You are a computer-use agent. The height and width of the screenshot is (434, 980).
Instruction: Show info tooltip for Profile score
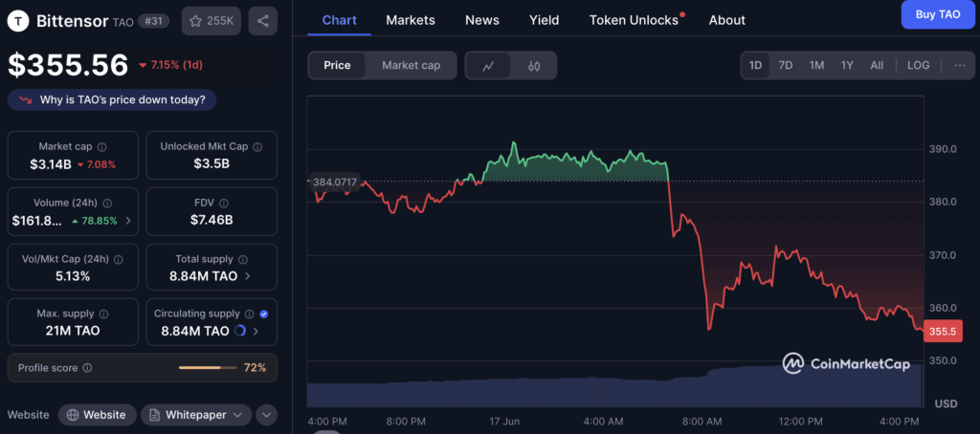87,368
